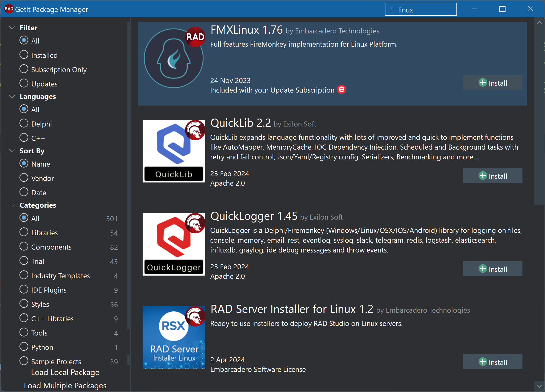Collapse the Filter section
The height and width of the screenshot is (392, 545).
[12, 28]
